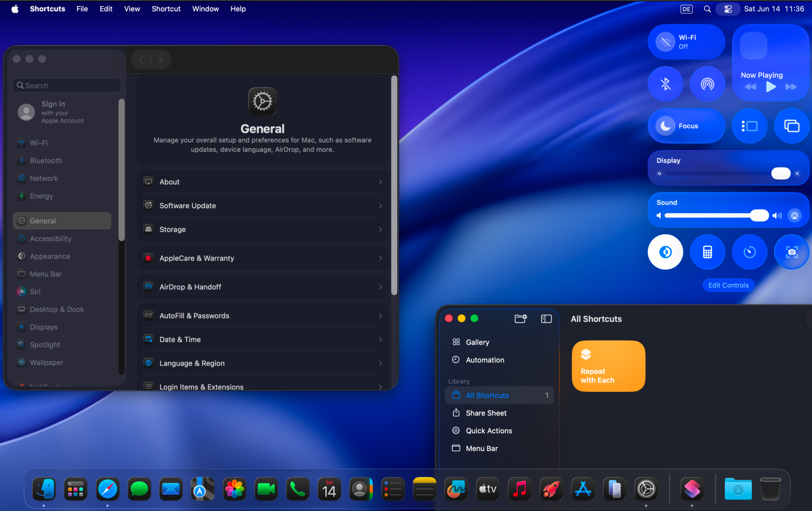
Task: Toggle AirDrop in Control Center
Action: tap(707, 84)
